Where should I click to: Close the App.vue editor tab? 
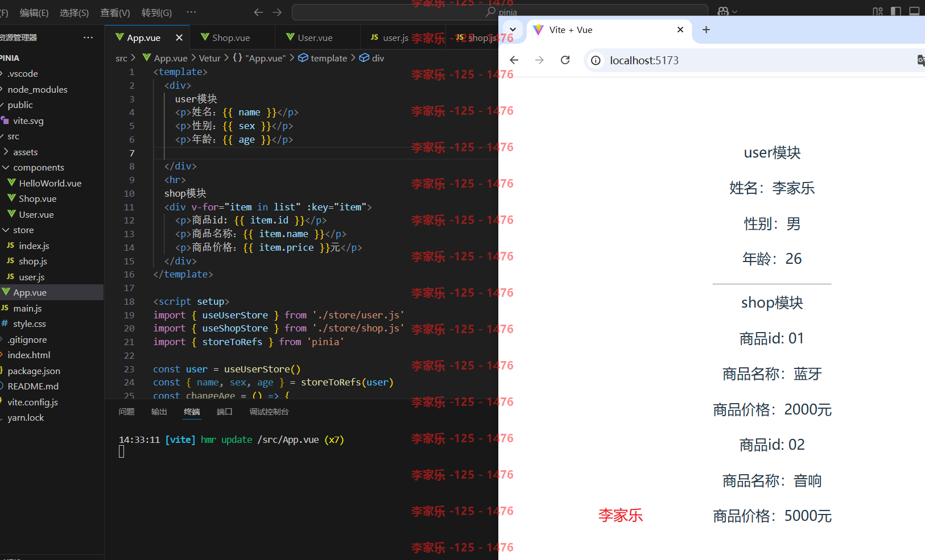click(x=179, y=38)
